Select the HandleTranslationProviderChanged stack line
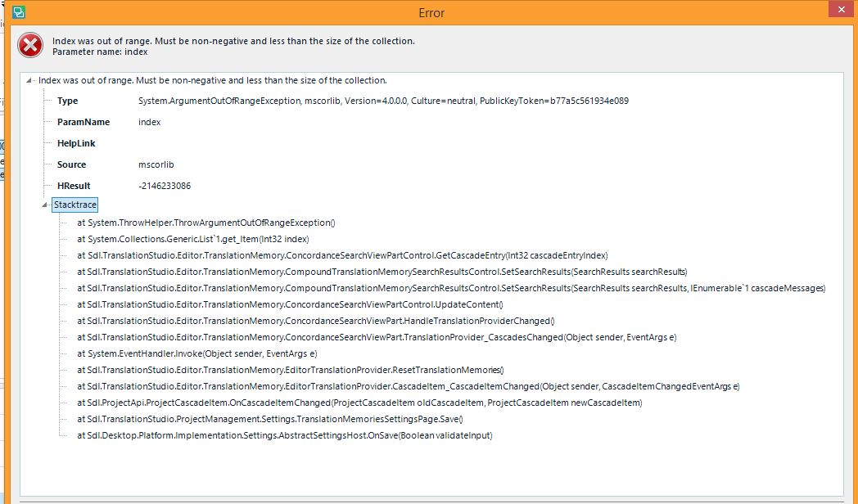 (x=316, y=322)
